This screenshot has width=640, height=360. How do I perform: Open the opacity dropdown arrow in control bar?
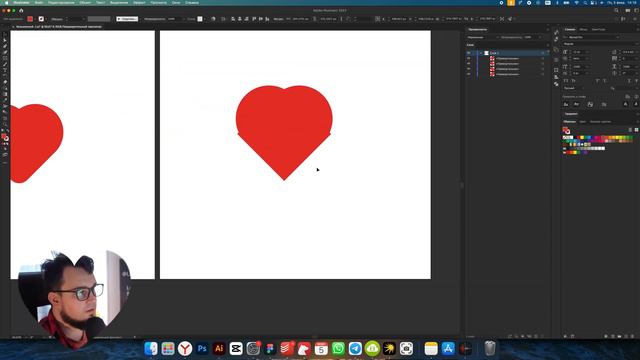coord(184,19)
